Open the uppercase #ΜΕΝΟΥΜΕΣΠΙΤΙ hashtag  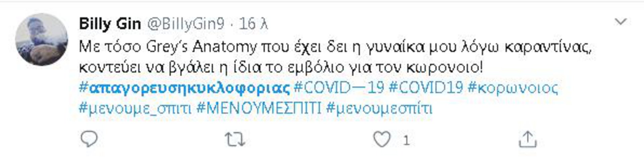tap(259, 109)
